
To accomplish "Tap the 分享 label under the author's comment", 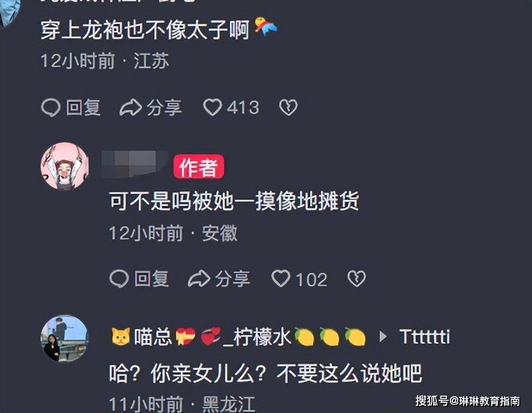I will (x=232, y=279).
